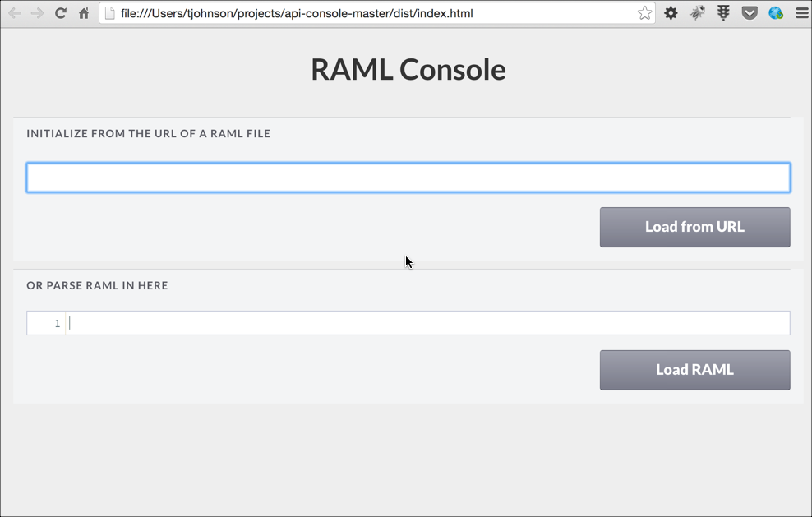This screenshot has width=812, height=517.
Task: Save the page with the Pocket icon
Action: coord(750,13)
